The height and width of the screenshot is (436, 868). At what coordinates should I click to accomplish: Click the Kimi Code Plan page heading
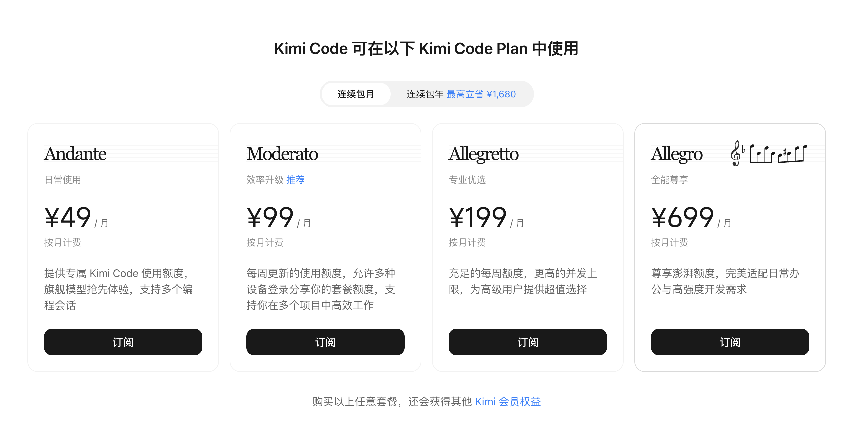coord(426,49)
